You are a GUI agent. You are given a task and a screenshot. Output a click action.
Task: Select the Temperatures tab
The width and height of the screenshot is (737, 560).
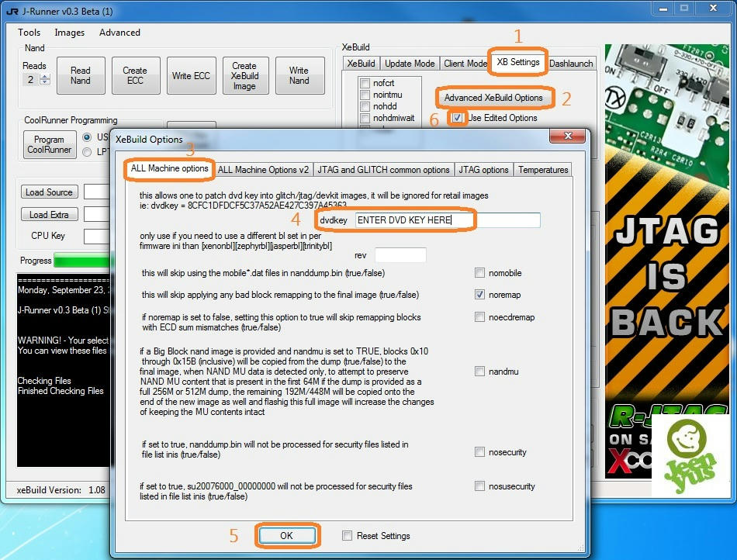543,170
